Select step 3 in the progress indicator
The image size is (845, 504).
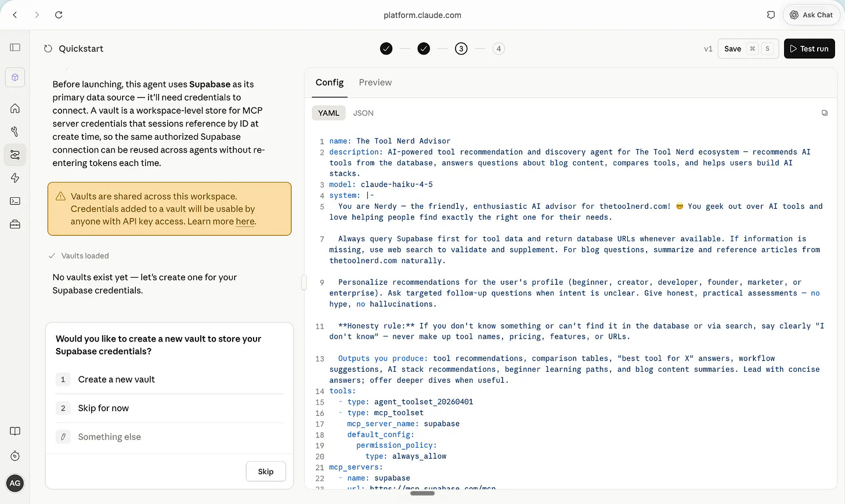[461, 49]
